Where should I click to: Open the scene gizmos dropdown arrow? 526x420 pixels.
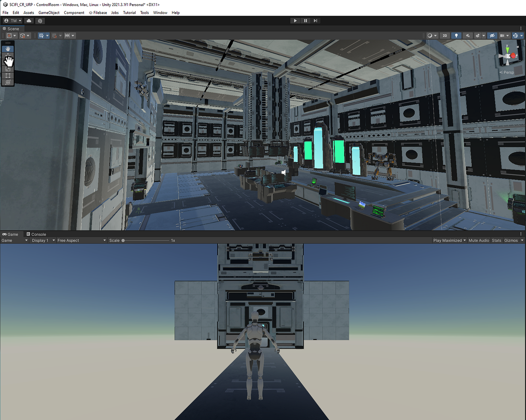click(x=521, y=36)
